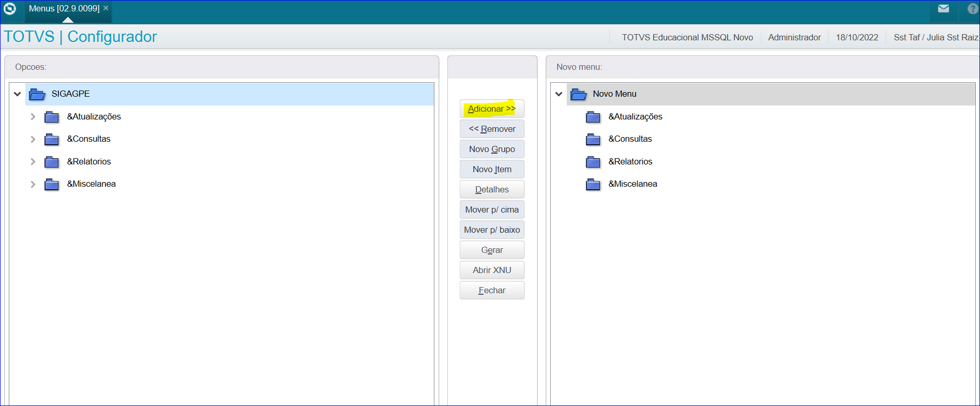
Task: Expand &Consultas in the Opcoes tree
Action: 33,139
